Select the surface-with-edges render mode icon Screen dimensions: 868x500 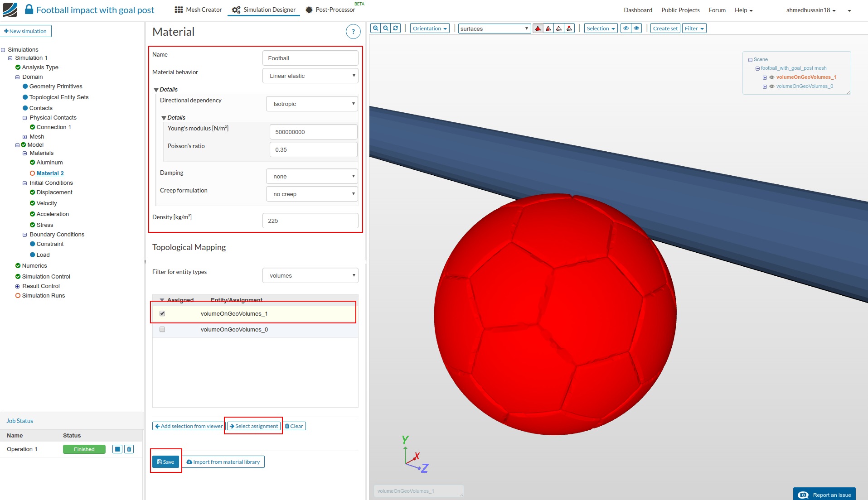click(548, 29)
